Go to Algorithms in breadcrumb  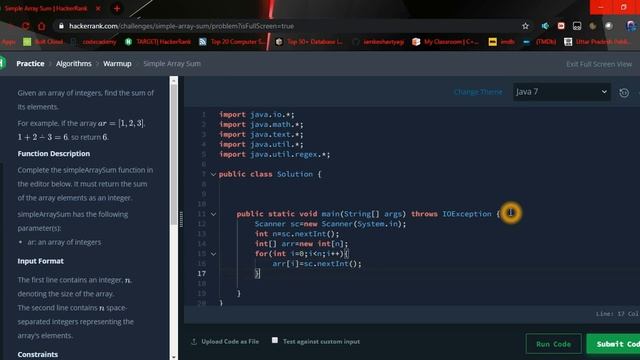(x=73, y=64)
